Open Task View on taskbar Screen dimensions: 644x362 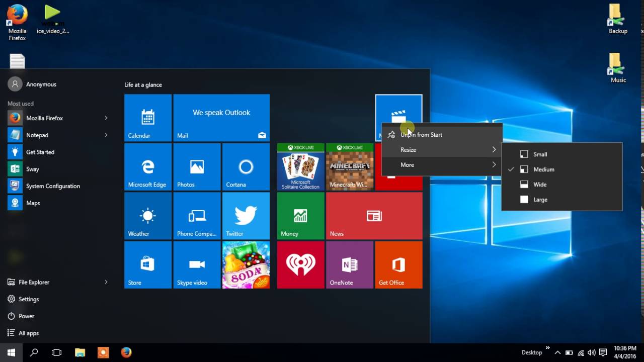point(56,352)
